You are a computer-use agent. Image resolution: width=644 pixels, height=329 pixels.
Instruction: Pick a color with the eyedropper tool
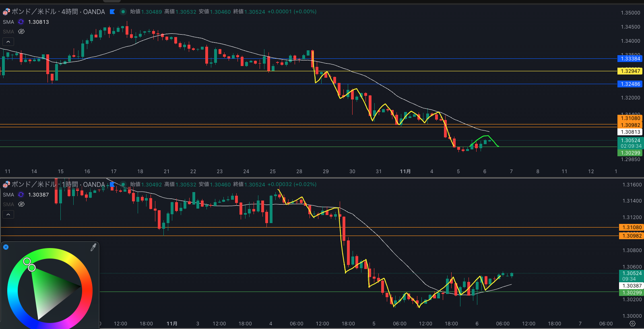[93, 247]
